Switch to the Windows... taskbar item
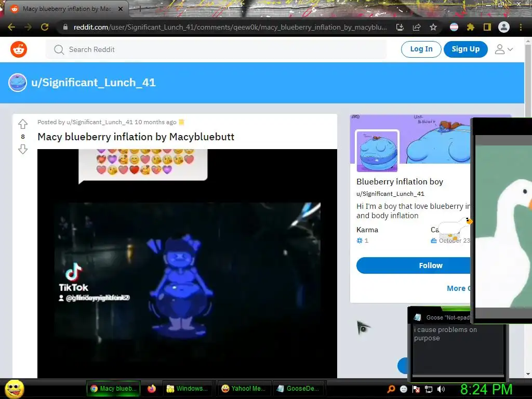Viewport: 532px width, 399px height. tap(187, 389)
